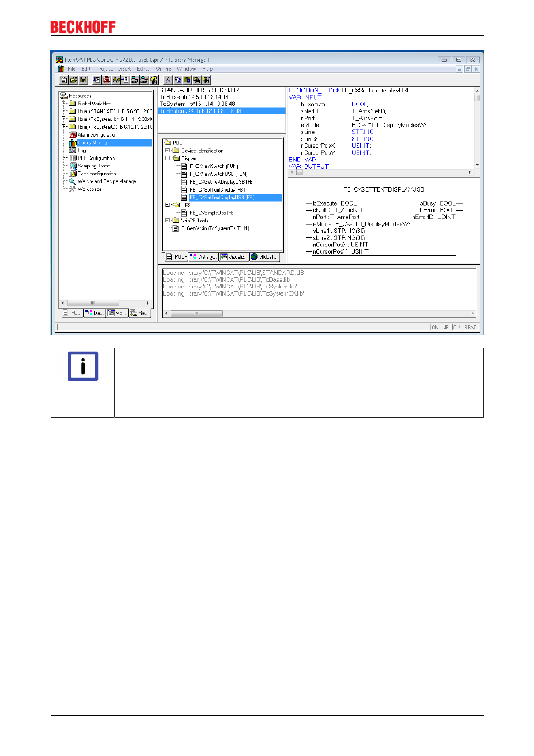Click the New file toolbar icon
534x756 pixels.
tap(64, 80)
